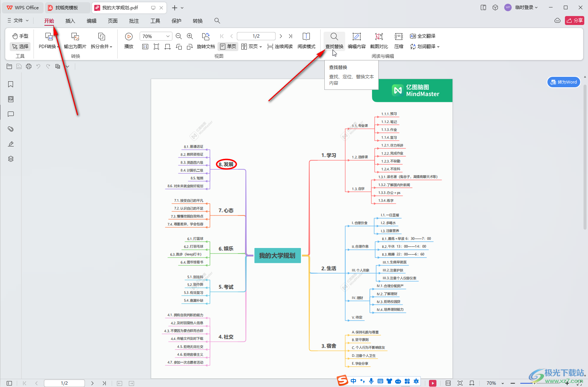This screenshot has height=387, width=588.
Task: Open the thumbnails sidebar panel
Action: [11, 99]
